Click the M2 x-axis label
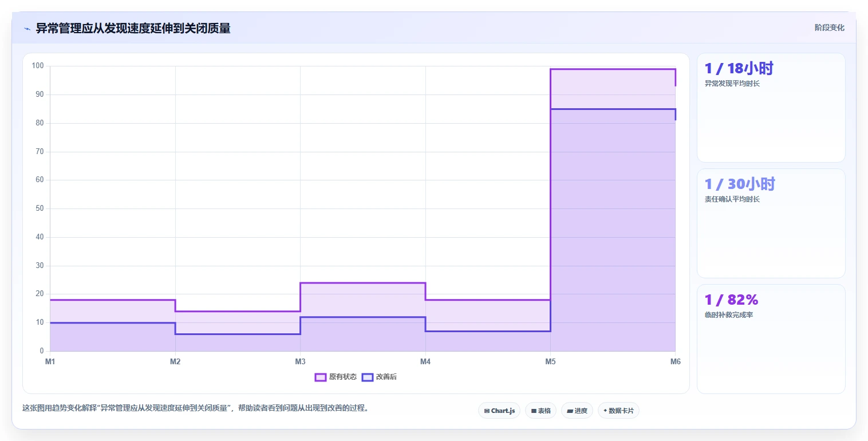 pyautogui.click(x=175, y=361)
